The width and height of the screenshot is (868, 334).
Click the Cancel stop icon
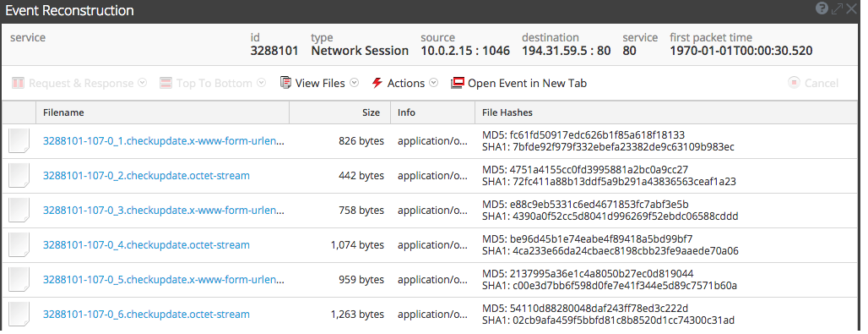coord(794,83)
